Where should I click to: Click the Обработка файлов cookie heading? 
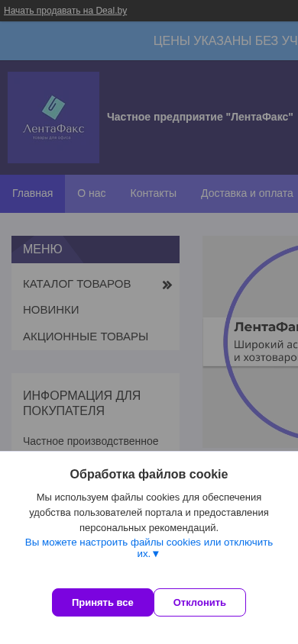point(149,474)
